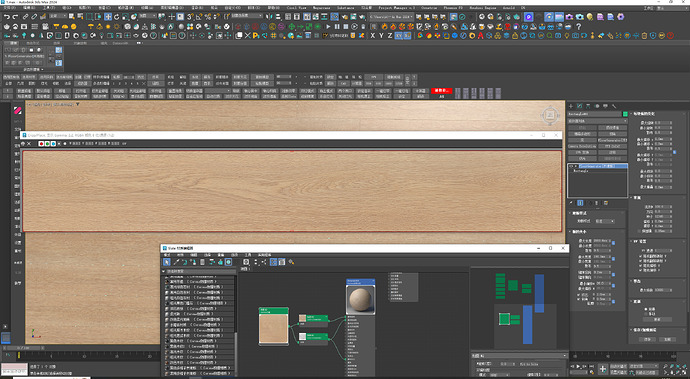Open the Arnold menu
This screenshot has height=379, width=690.
tap(509, 7)
